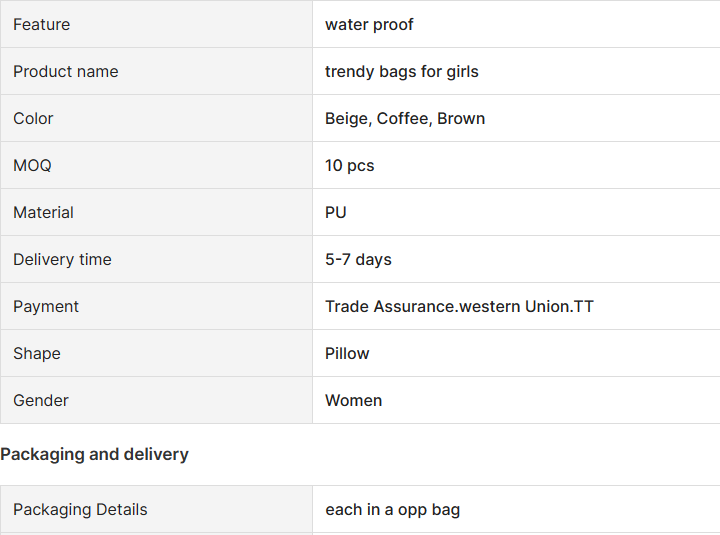Click the Color label cell
720x535 pixels.
point(156,118)
